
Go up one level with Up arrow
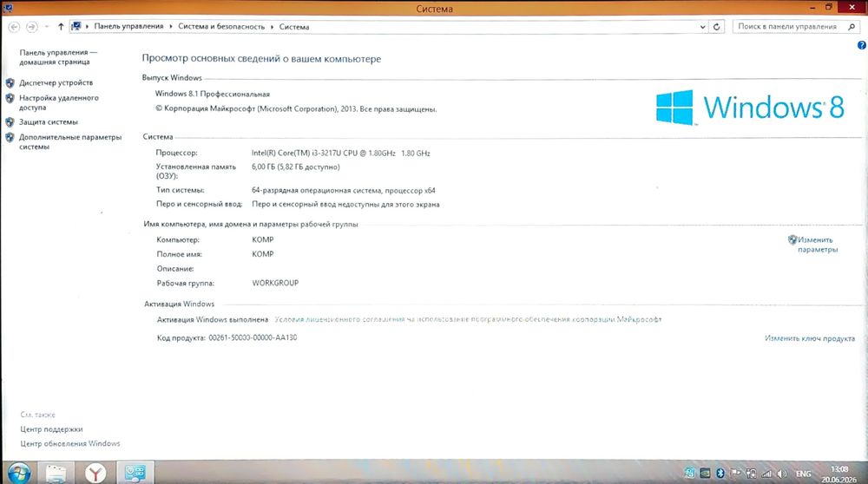61,27
